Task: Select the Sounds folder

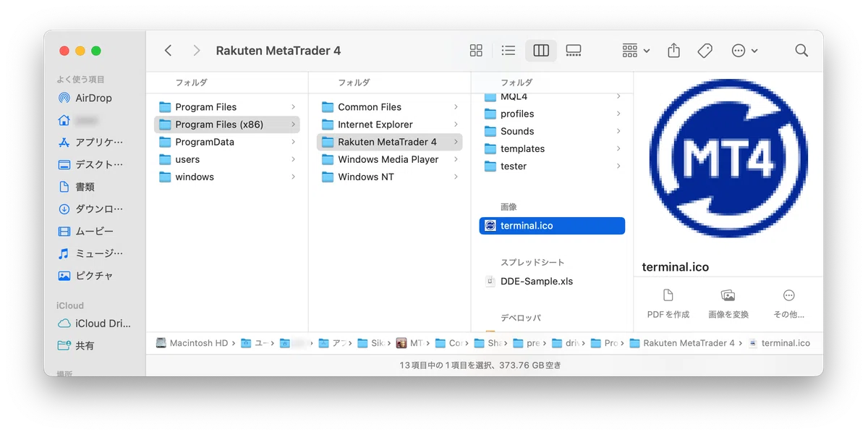Action: (x=552, y=131)
